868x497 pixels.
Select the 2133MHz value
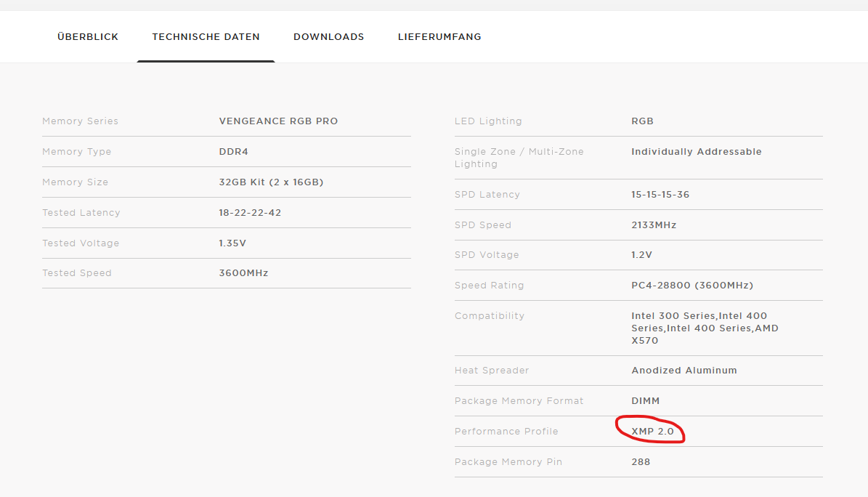pyautogui.click(x=654, y=225)
